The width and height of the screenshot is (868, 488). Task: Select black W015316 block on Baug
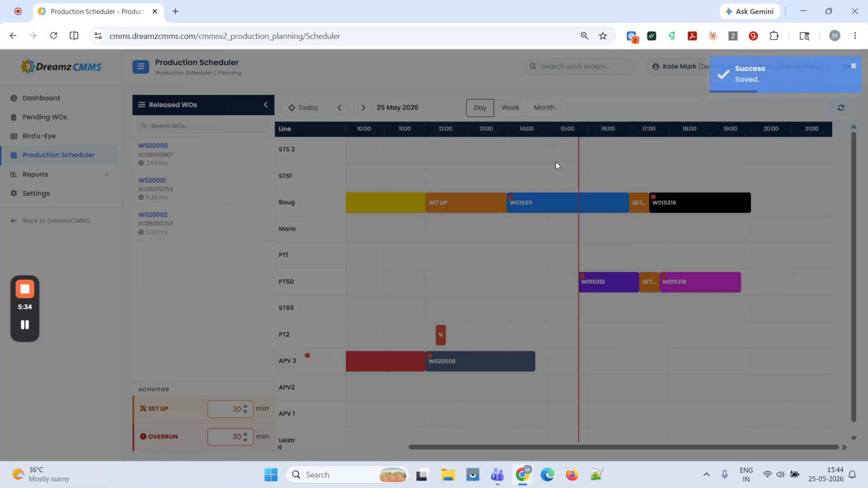pyautogui.click(x=700, y=203)
